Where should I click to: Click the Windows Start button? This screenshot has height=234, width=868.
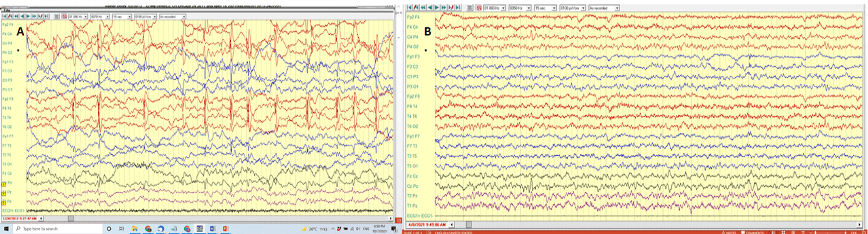coord(6,228)
